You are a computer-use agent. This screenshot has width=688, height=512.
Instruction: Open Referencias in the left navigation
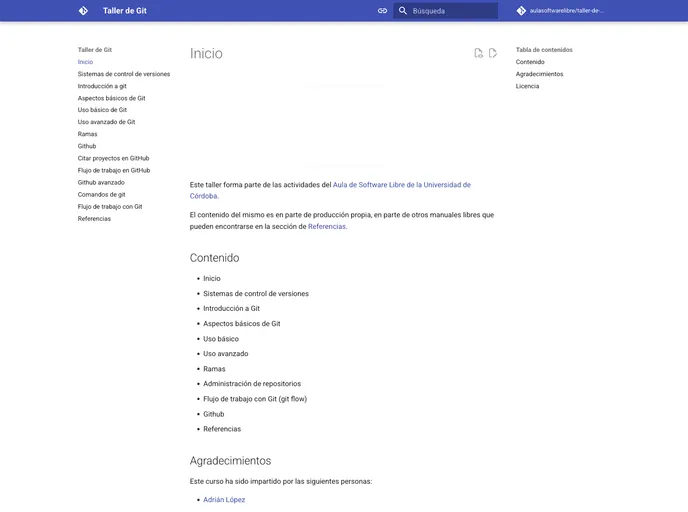click(94, 218)
